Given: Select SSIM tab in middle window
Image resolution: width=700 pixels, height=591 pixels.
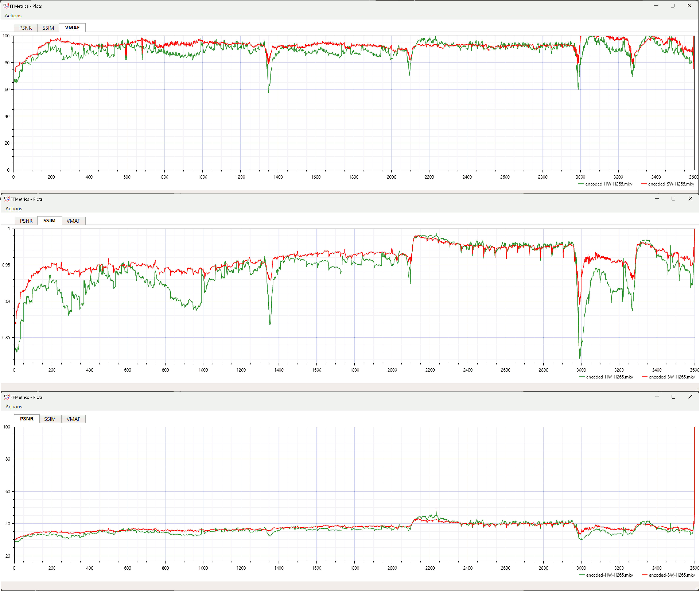Looking at the screenshot, I should tap(50, 221).
